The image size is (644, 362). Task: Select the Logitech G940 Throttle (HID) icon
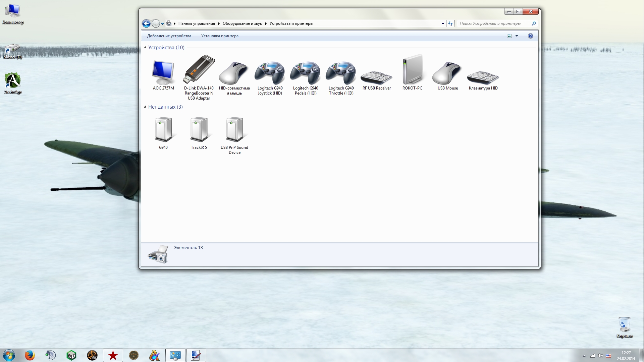(x=341, y=73)
